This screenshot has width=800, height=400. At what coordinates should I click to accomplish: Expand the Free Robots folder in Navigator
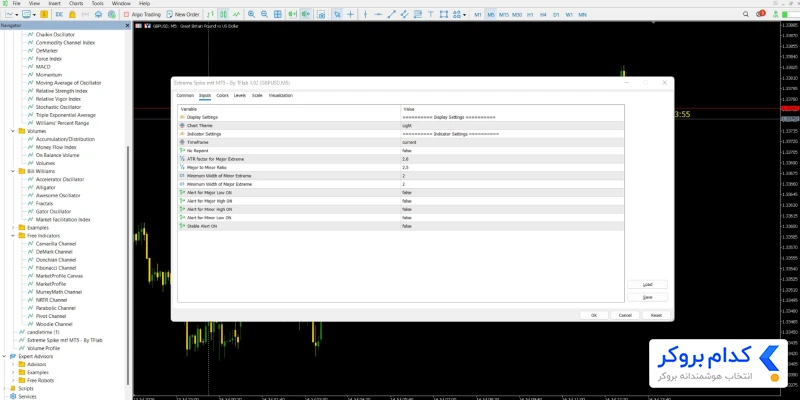13,380
